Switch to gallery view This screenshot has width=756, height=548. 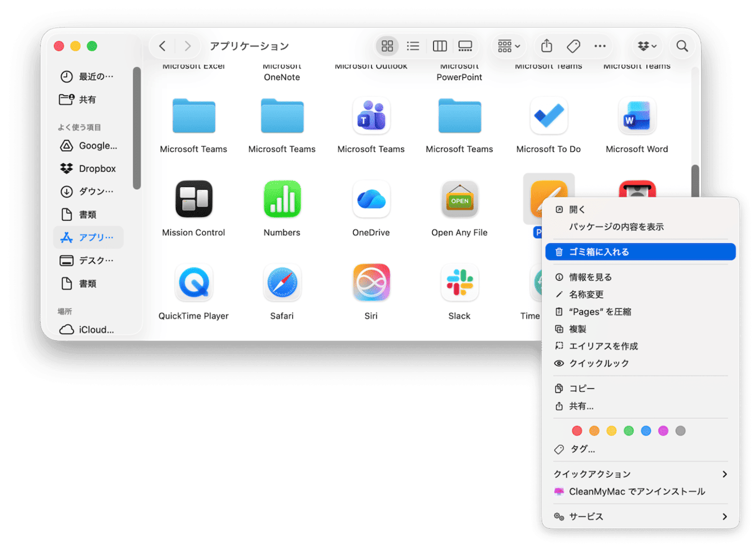coord(465,46)
